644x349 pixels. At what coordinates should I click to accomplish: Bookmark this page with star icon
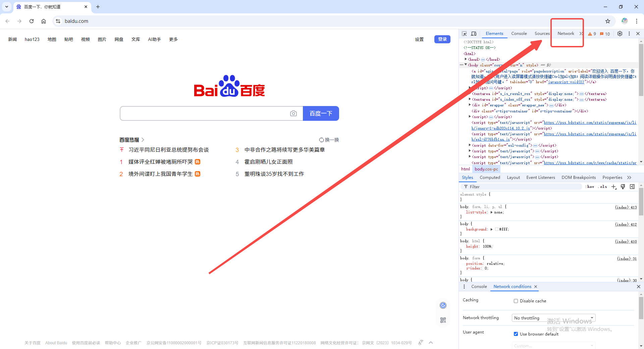point(608,21)
